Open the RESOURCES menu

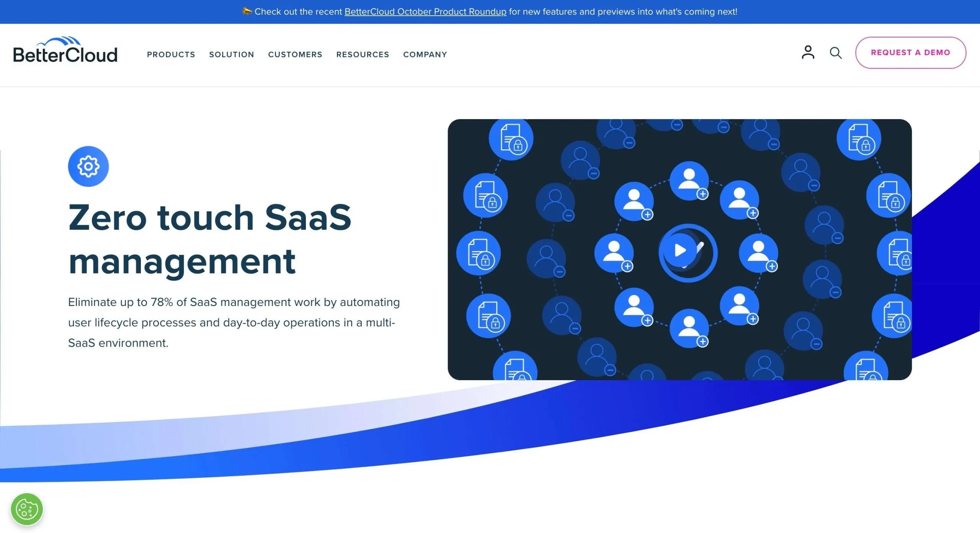pyautogui.click(x=363, y=54)
